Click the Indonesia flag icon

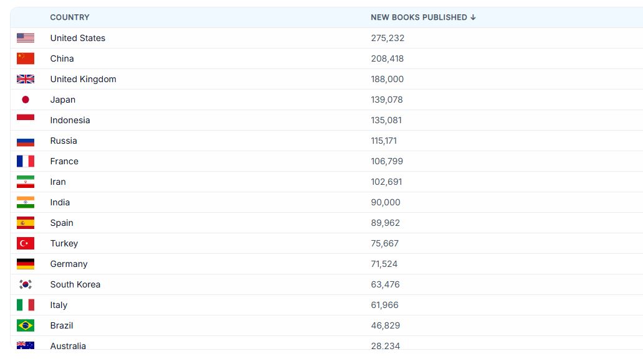point(26,120)
